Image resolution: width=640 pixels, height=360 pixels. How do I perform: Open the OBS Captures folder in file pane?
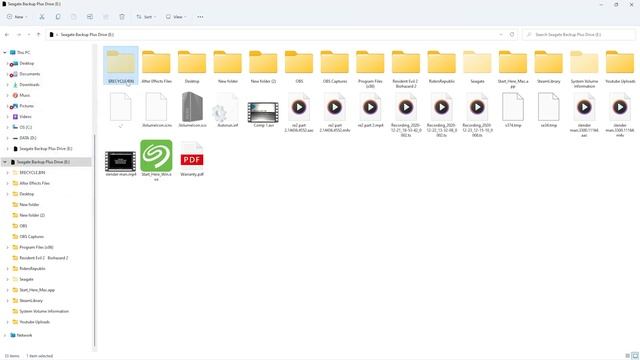(335, 66)
